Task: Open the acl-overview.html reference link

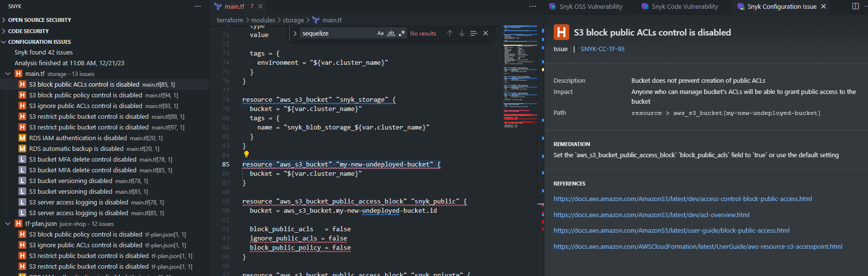Action: [651, 215]
